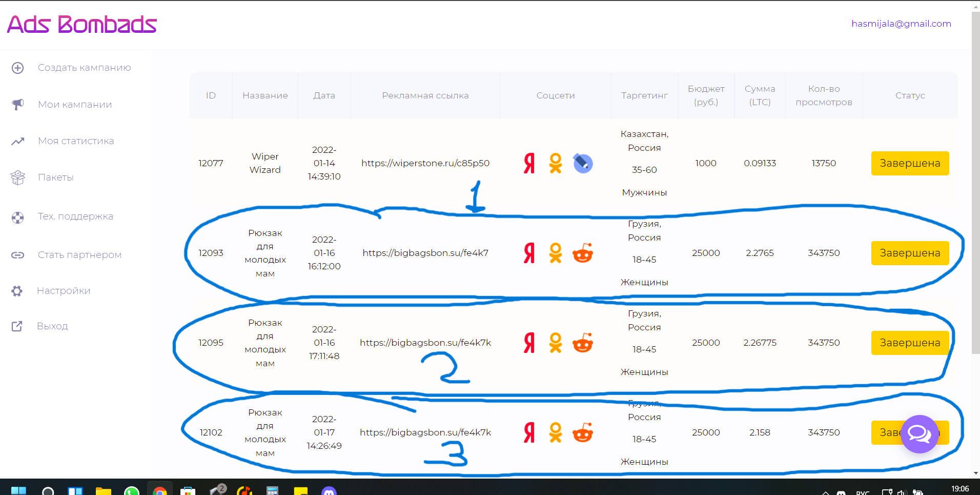Click the Соцсети column header
Image resolution: width=980 pixels, height=495 pixels.
(556, 95)
